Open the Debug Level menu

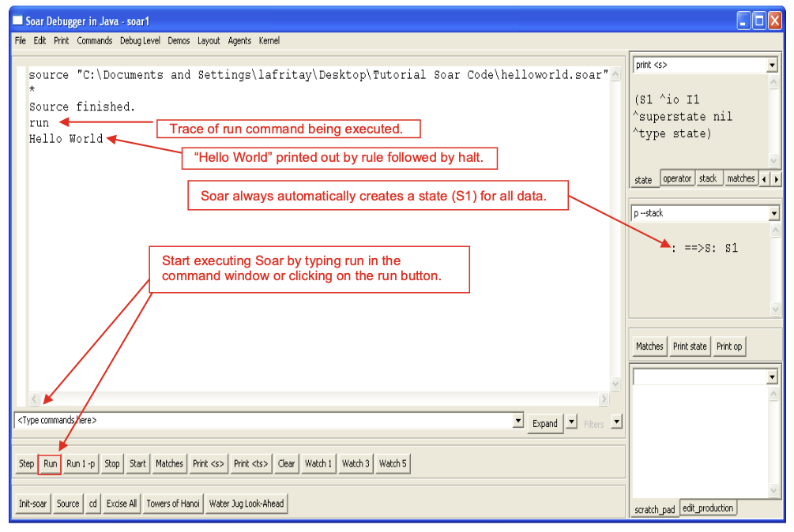tap(140, 40)
